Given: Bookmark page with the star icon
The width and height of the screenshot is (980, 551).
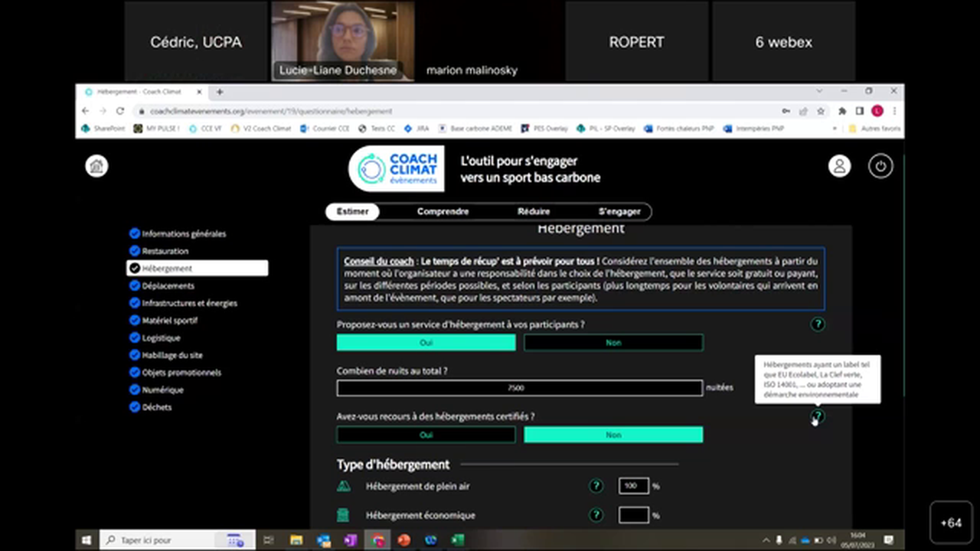Looking at the screenshot, I should coord(821,111).
